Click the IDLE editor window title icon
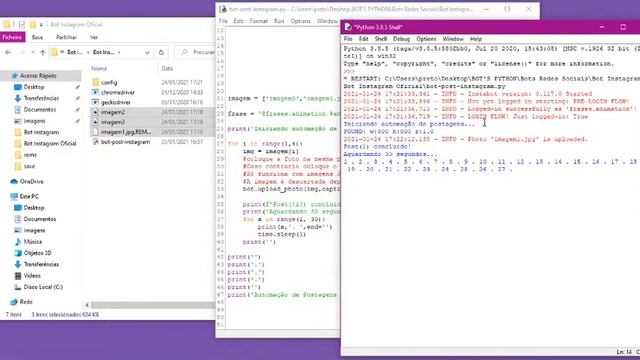The image size is (640, 360). [222, 9]
